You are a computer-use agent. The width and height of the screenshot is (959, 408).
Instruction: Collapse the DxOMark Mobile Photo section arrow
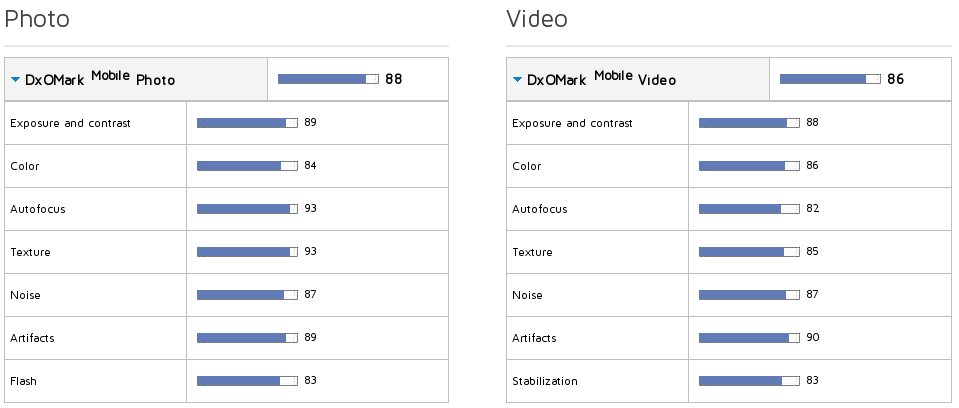tap(16, 80)
